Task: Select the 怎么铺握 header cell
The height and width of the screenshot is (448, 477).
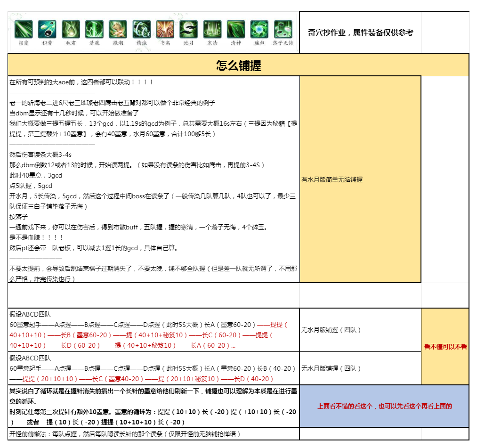Action: coord(238,65)
